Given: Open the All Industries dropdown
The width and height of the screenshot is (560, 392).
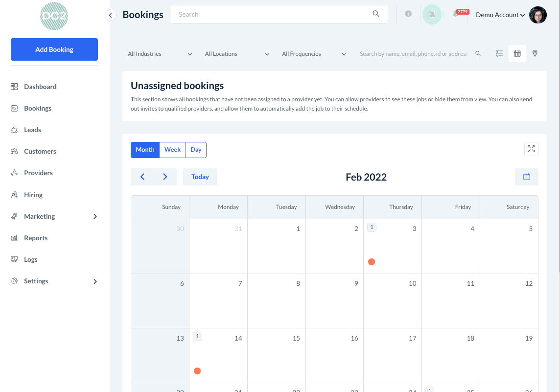Looking at the screenshot, I should [160, 54].
